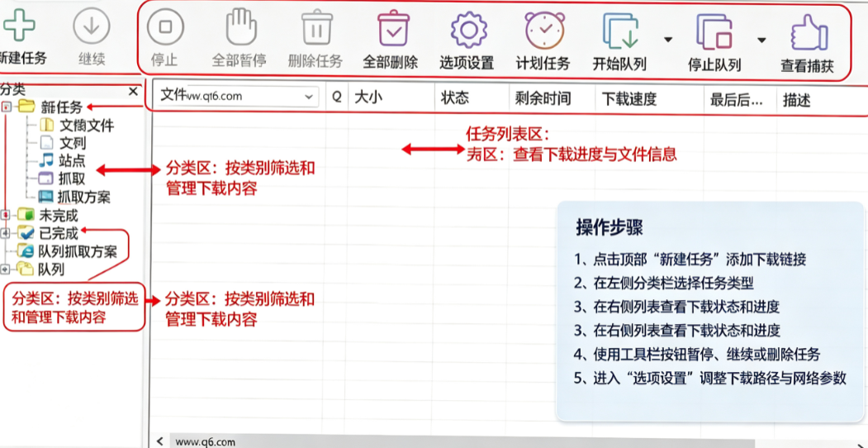Screen dimensions: 868x448
Task: Select the 新任务 folder in the tree
Action: (x=50, y=107)
